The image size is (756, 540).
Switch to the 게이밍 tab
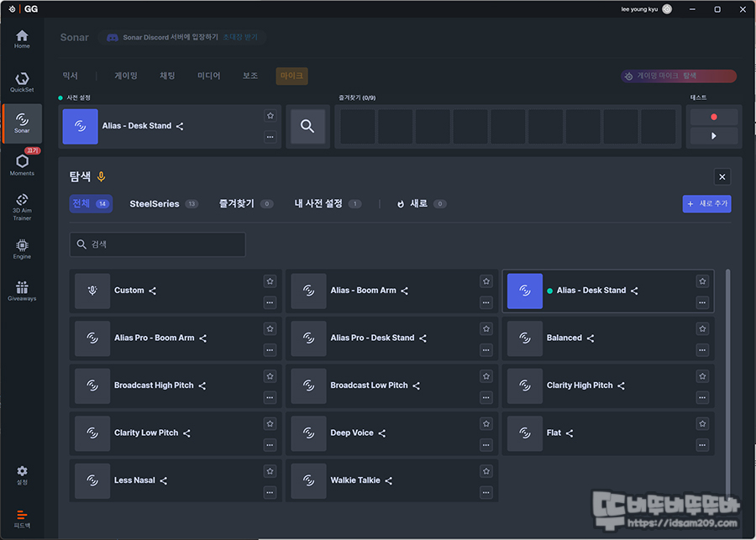point(126,76)
